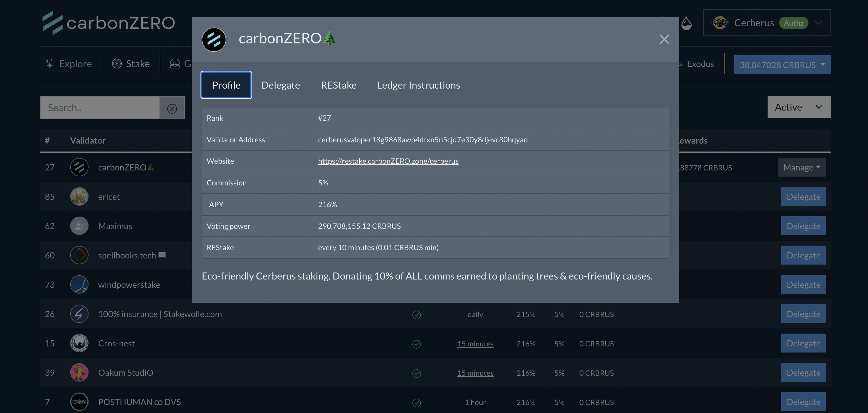Viewport: 868px width, 413px height.
Task: Click the REStake checkmark for Cros-nest row
Action: click(x=417, y=344)
